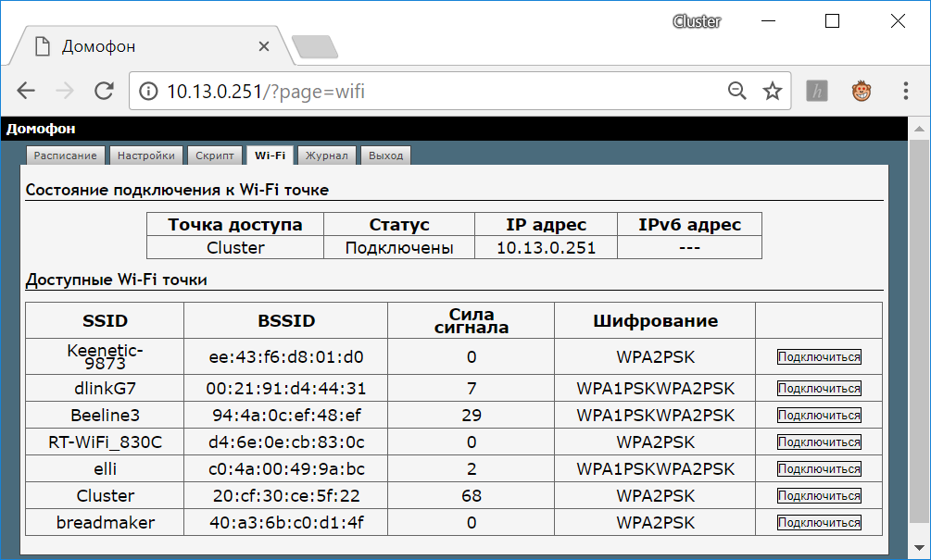
Task: Click the back navigation arrow
Action: [25, 91]
